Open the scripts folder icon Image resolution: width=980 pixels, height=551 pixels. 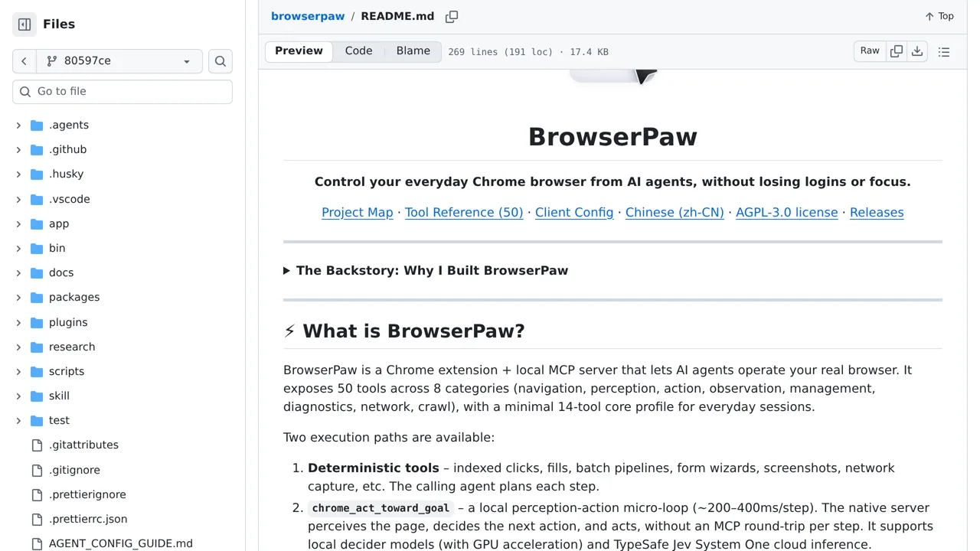tap(37, 371)
